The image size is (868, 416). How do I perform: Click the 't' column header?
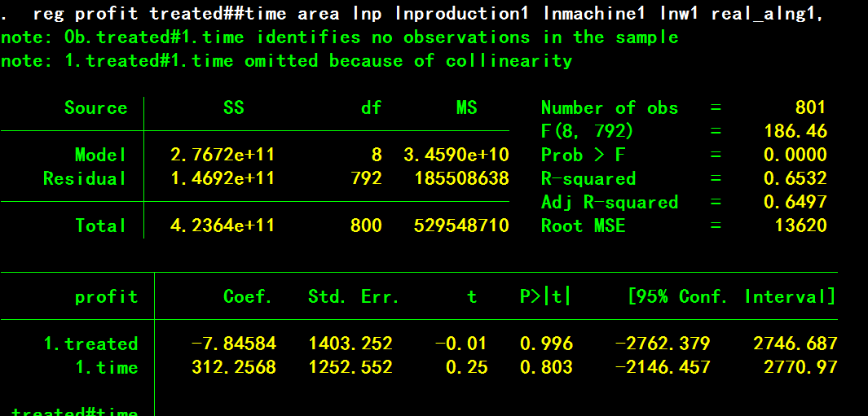pyautogui.click(x=472, y=297)
